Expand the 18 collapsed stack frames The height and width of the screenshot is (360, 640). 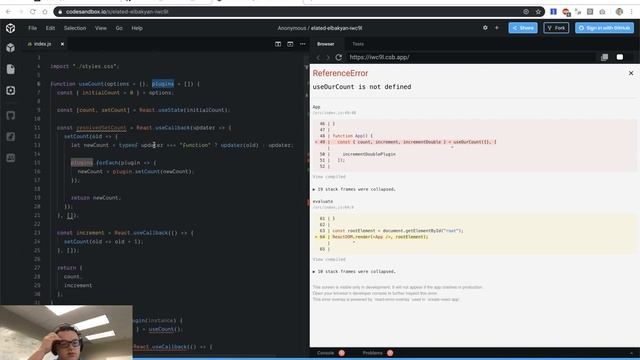(x=354, y=271)
